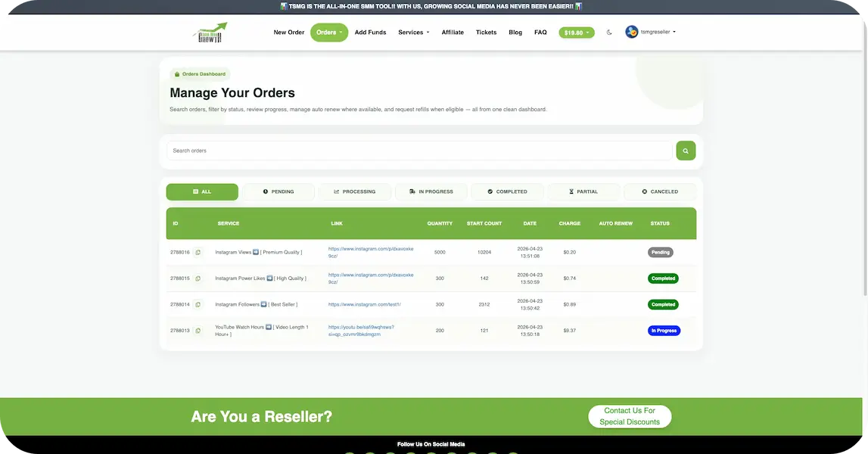Open the Tickets page
Screen dimensions: 868x454
(x=486, y=32)
